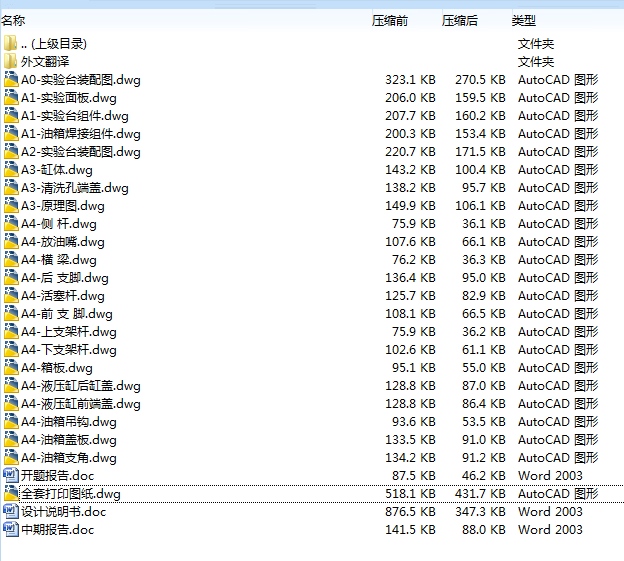The image size is (624, 561).
Task: Select the .. (上级目录) entry
Action: point(54,43)
